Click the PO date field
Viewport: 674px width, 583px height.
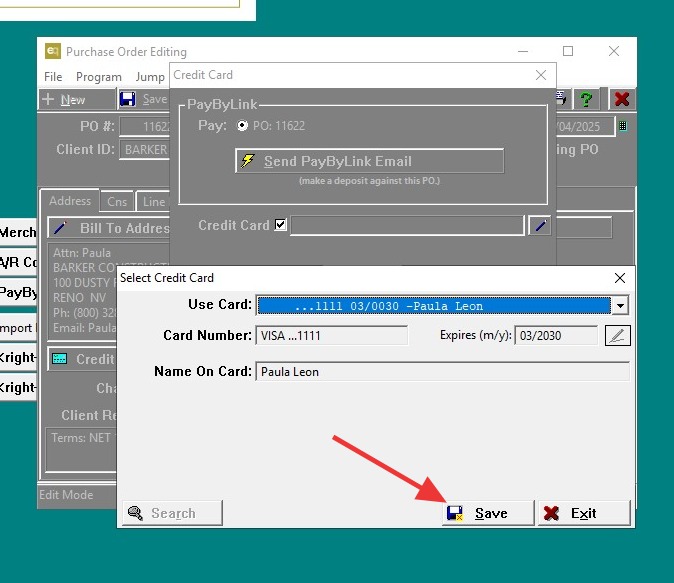(585, 126)
